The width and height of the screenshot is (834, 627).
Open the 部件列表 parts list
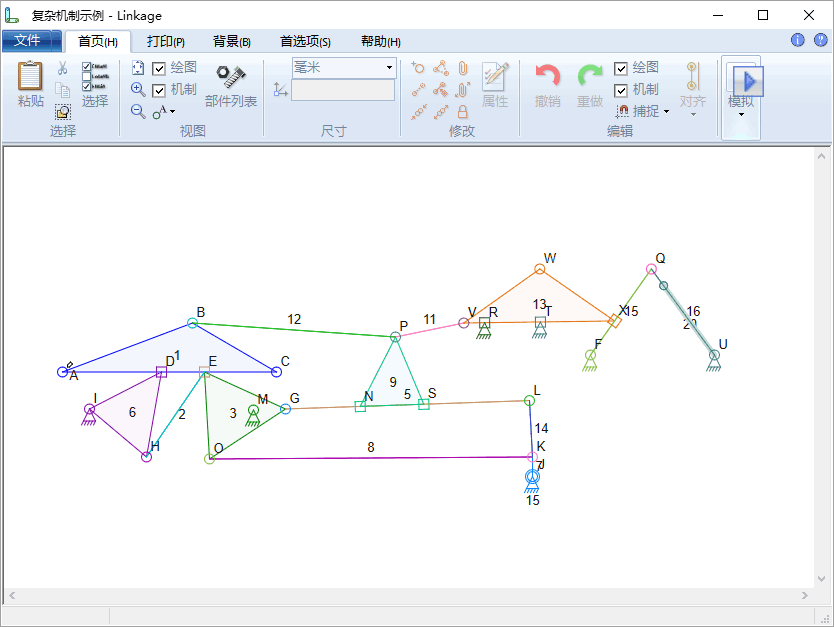click(x=231, y=85)
